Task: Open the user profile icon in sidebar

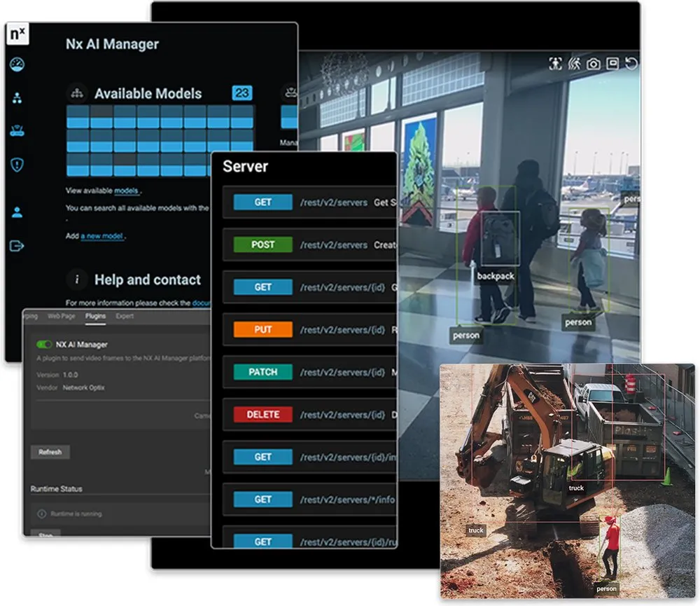Action: [17, 212]
